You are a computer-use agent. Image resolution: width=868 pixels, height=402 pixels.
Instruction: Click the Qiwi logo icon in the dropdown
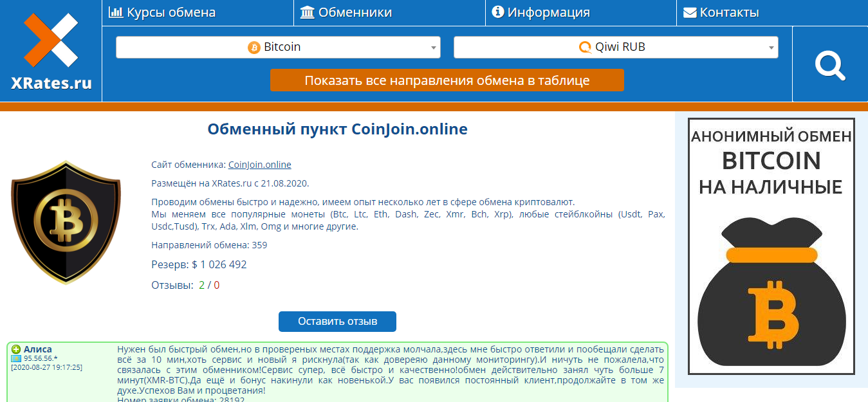coord(585,48)
